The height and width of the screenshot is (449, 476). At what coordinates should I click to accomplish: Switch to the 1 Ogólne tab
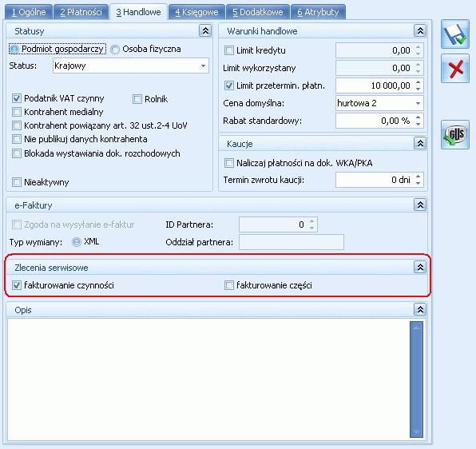point(29,12)
